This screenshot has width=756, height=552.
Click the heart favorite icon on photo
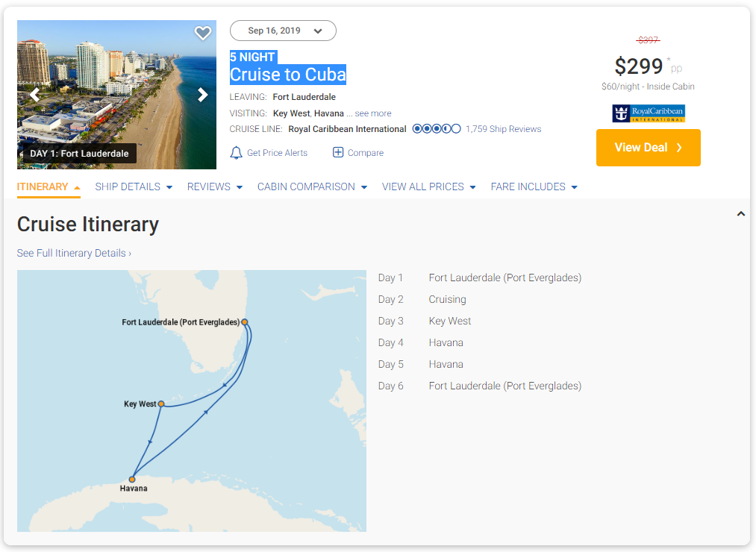pyautogui.click(x=203, y=33)
